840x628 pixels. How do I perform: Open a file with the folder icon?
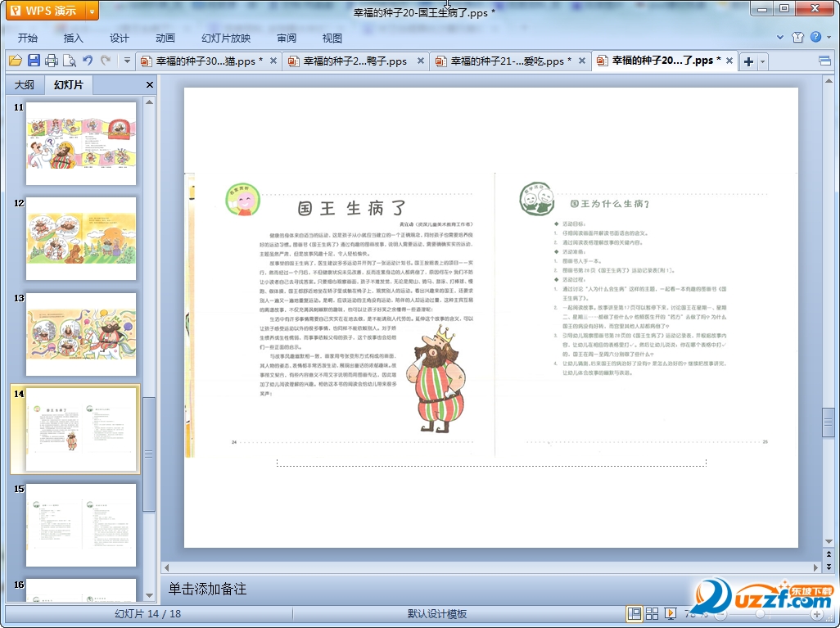coord(16,61)
